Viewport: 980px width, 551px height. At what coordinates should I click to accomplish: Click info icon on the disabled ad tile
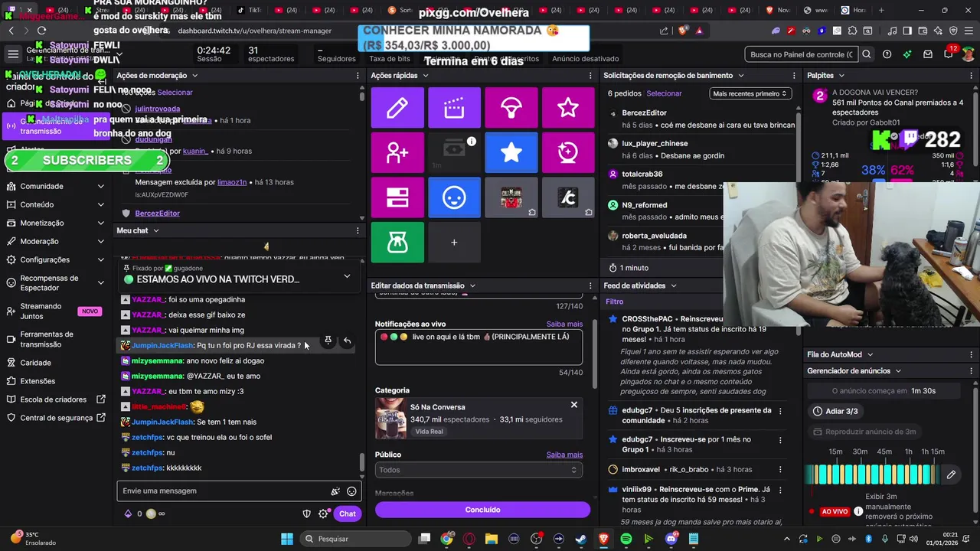tap(472, 142)
